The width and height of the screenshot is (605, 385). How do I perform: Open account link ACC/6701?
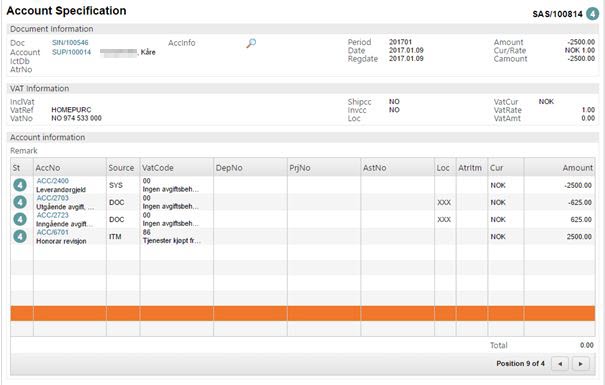(52, 232)
